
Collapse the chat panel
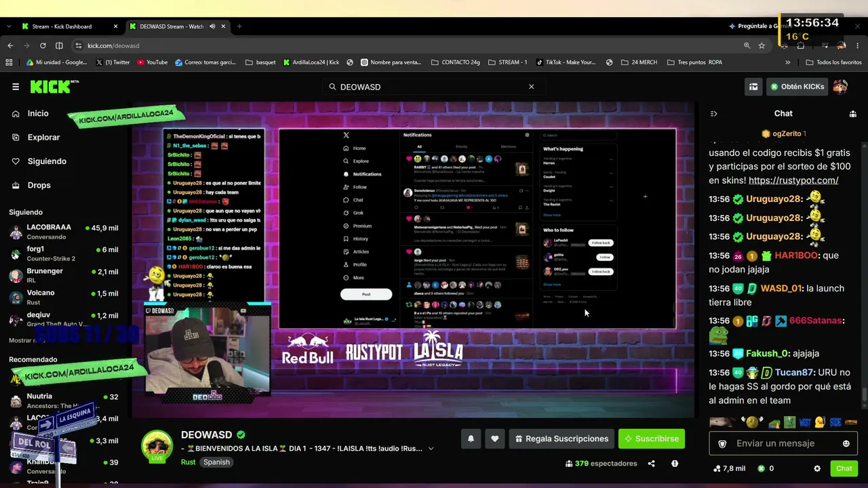coord(713,114)
